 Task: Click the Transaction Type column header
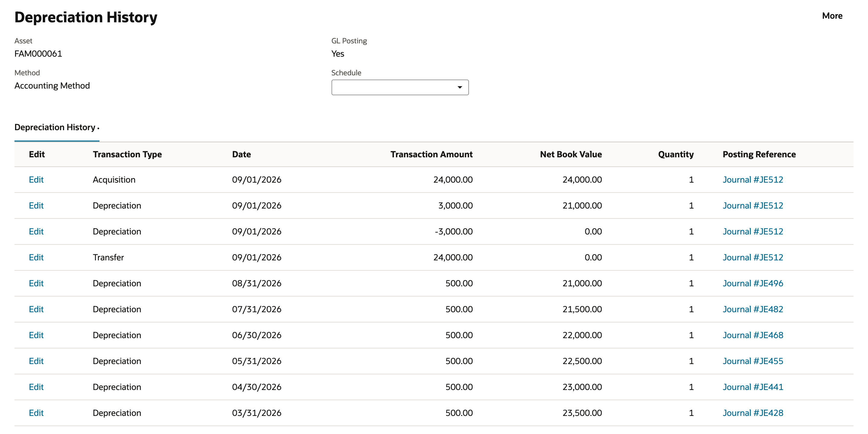tap(127, 154)
